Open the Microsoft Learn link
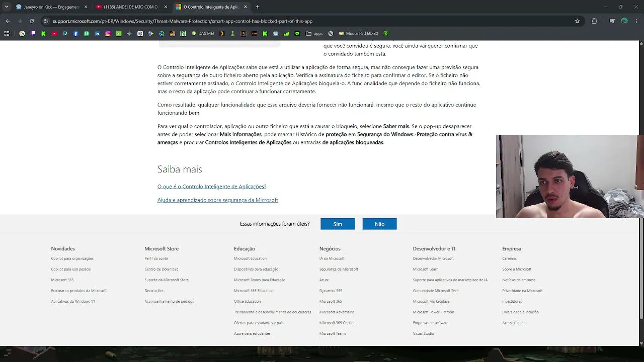 click(x=426, y=269)
